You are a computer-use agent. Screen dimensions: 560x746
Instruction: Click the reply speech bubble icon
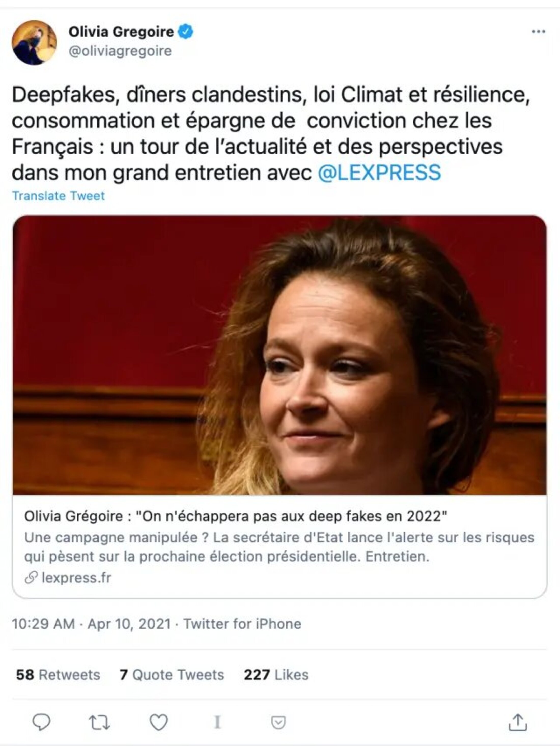41,722
